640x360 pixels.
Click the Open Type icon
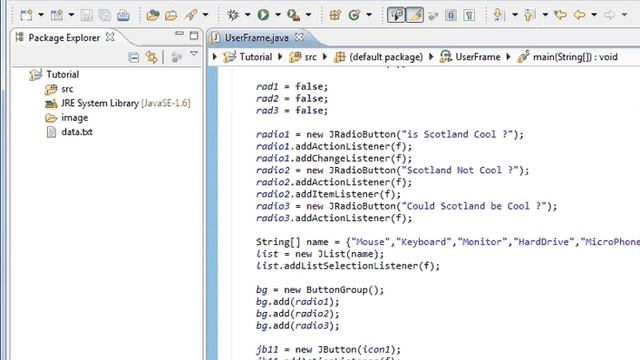[153, 15]
